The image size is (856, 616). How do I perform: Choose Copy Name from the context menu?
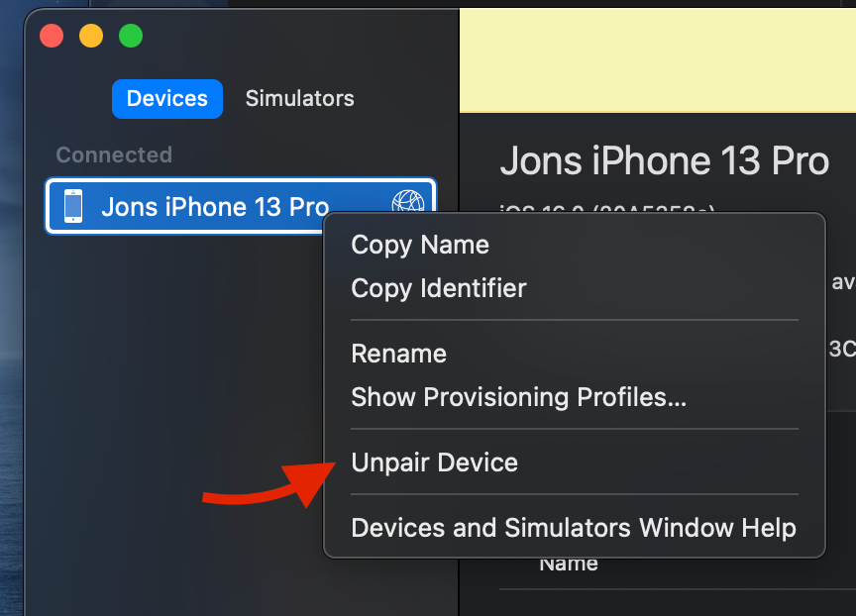[x=420, y=245]
